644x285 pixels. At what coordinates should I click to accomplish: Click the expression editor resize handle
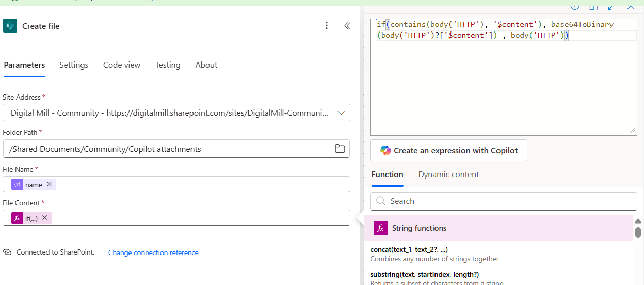[633, 131]
